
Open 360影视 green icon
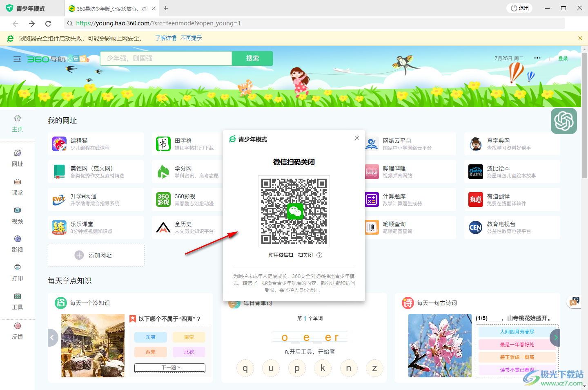pos(163,199)
